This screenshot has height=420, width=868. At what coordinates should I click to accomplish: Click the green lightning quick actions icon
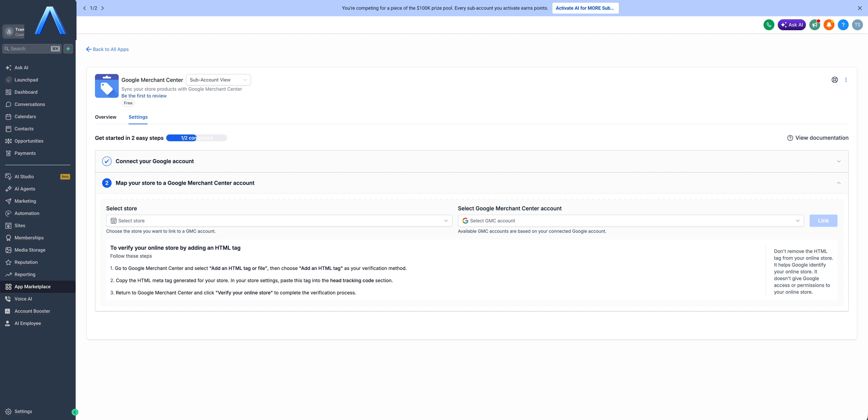coord(68,49)
